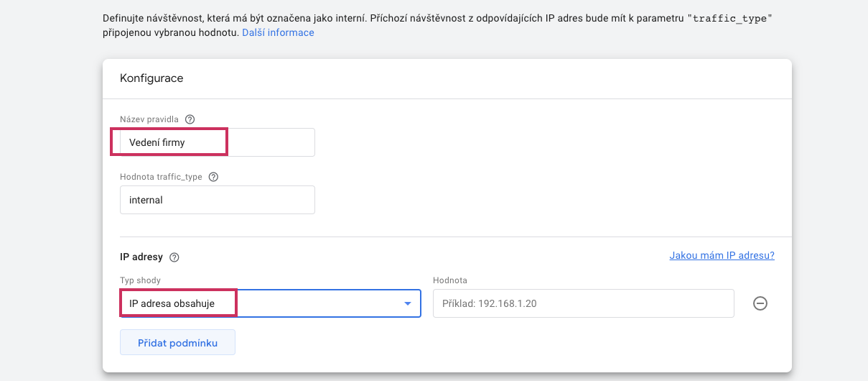Show help tooltip for Hodnota traffic_type
Image resolution: width=868 pixels, height=381 pixels.
tap(213, 177)
